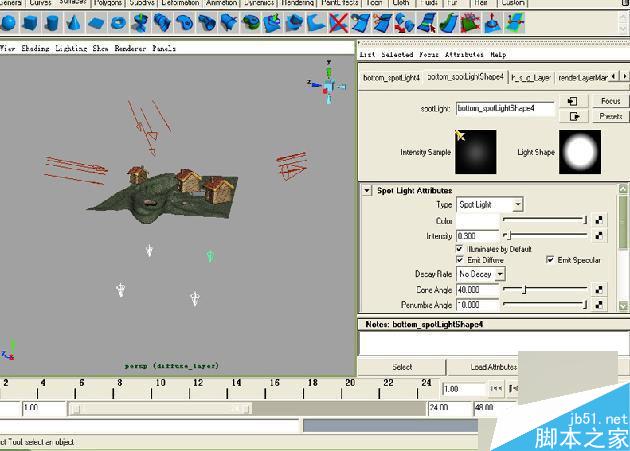
Task: Select the green highlighted spotlight in viewport
Action: click(x=210, y=256)
